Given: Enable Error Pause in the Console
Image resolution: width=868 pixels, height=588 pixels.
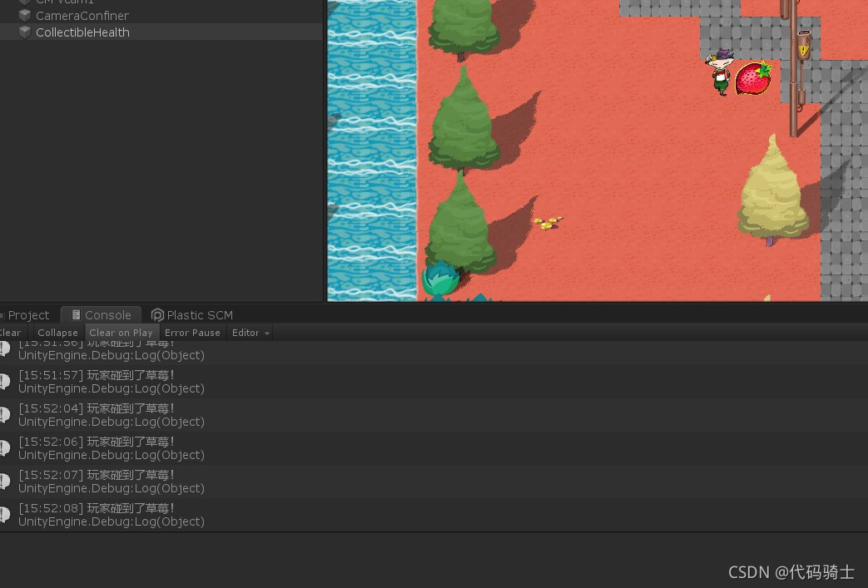Looking at the screenshot, I should 192,332.
